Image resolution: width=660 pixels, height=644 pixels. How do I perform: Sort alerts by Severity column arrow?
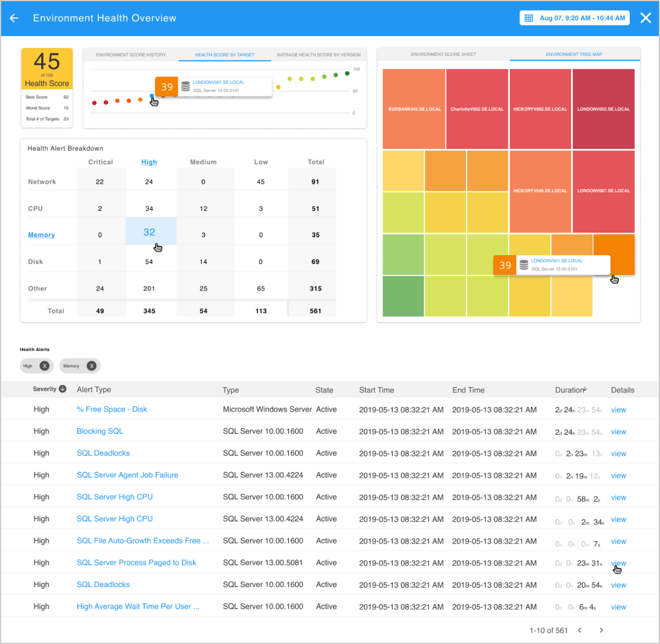pos(63,389)
